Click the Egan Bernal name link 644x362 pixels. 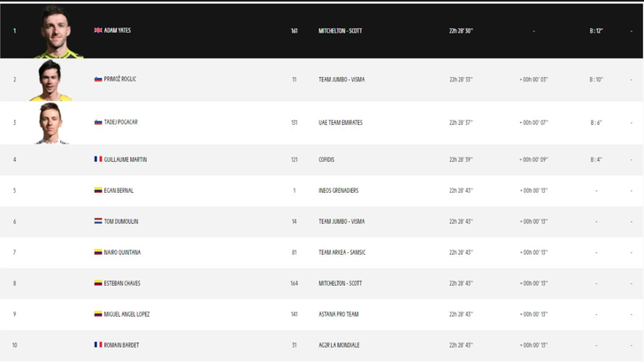pos(119,190)
